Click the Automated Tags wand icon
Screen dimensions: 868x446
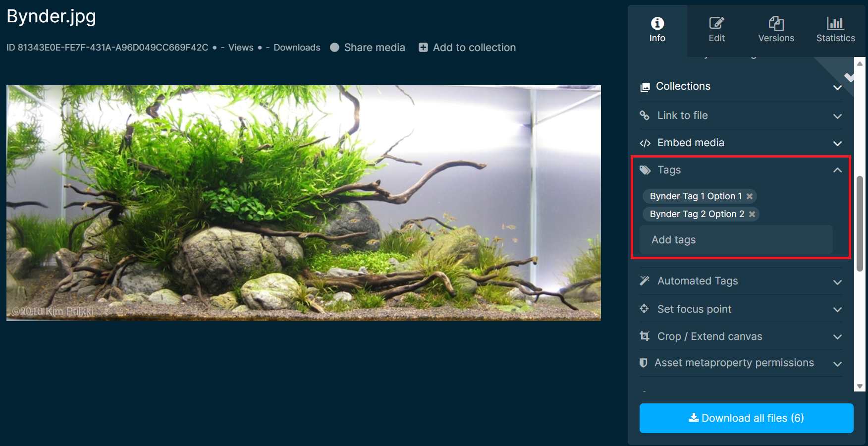[x=645, y=281]
